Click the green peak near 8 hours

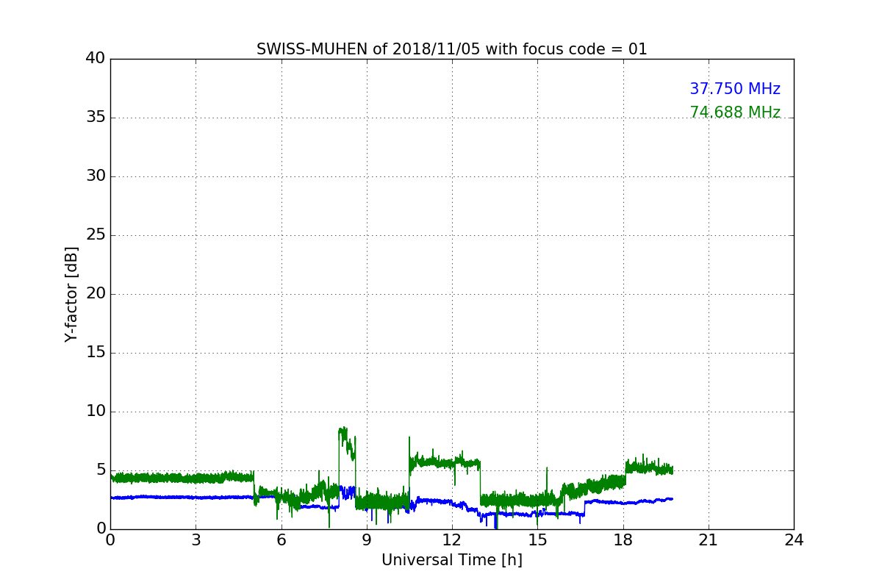point(343,434)
